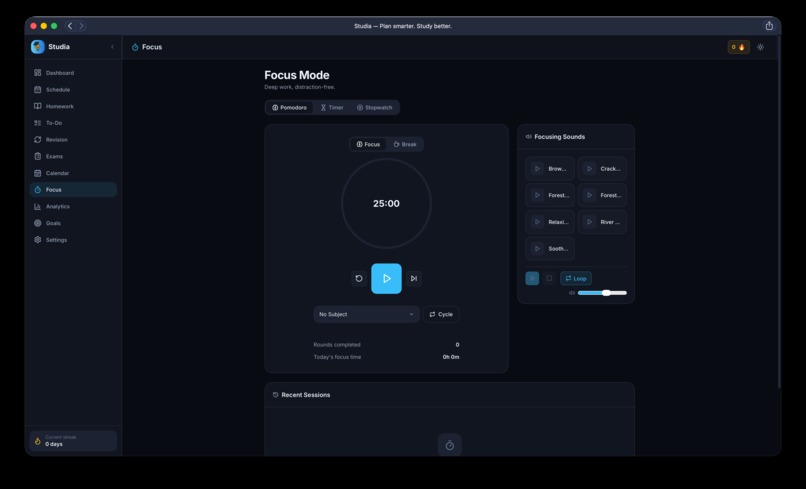The height and width of the screenshot is (489, 806).
Task: Open Analytics from the sidebar
Action: [x=73, y=207]
